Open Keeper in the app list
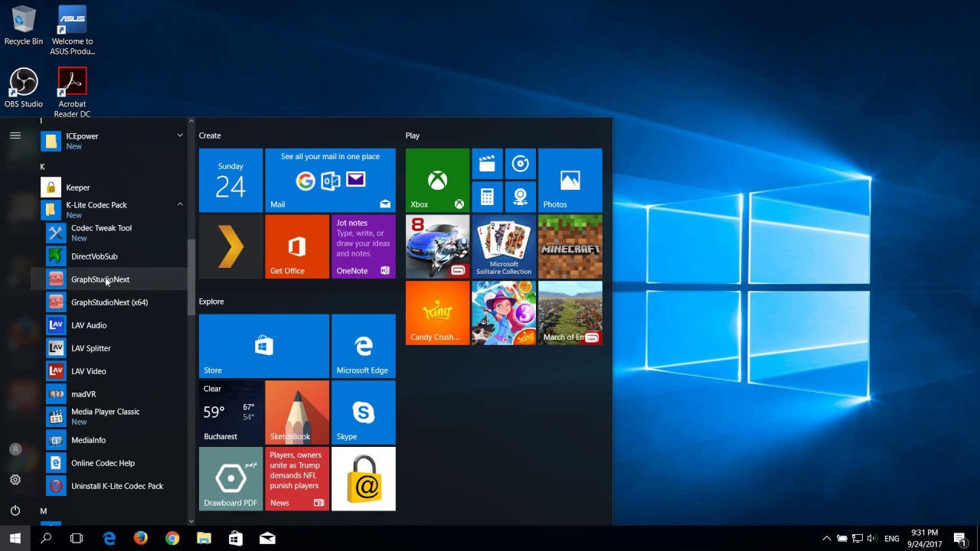980x551 pixels. [x=109, y=187]
